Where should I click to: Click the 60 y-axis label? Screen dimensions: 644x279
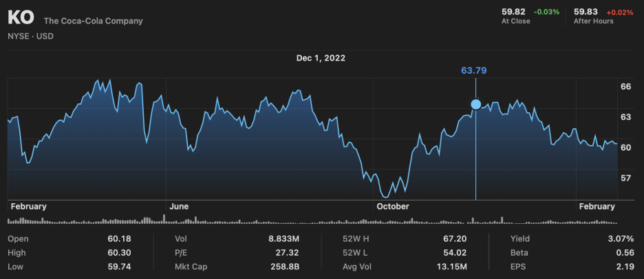[625, 147]
